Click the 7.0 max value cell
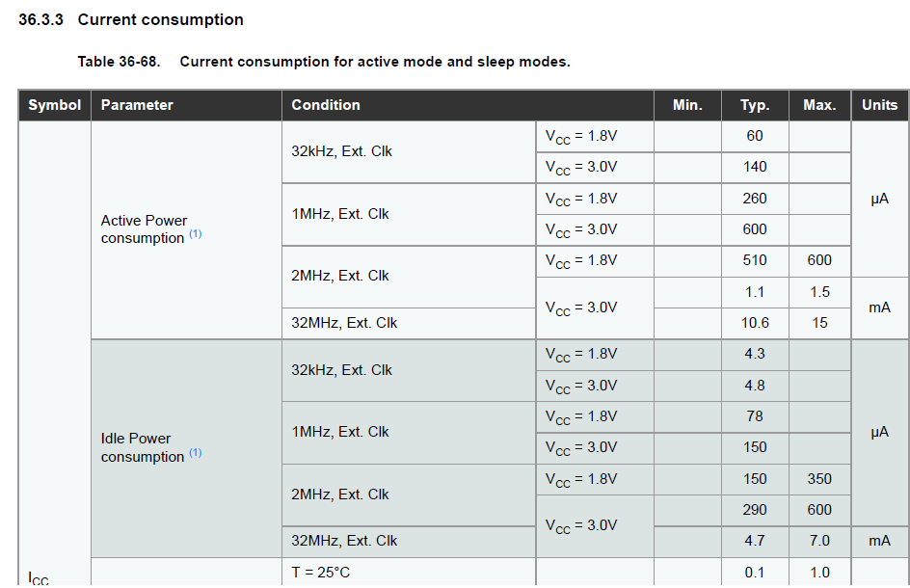Image resolution: width=910 pixels, height=588 pixels. point(819,541)
